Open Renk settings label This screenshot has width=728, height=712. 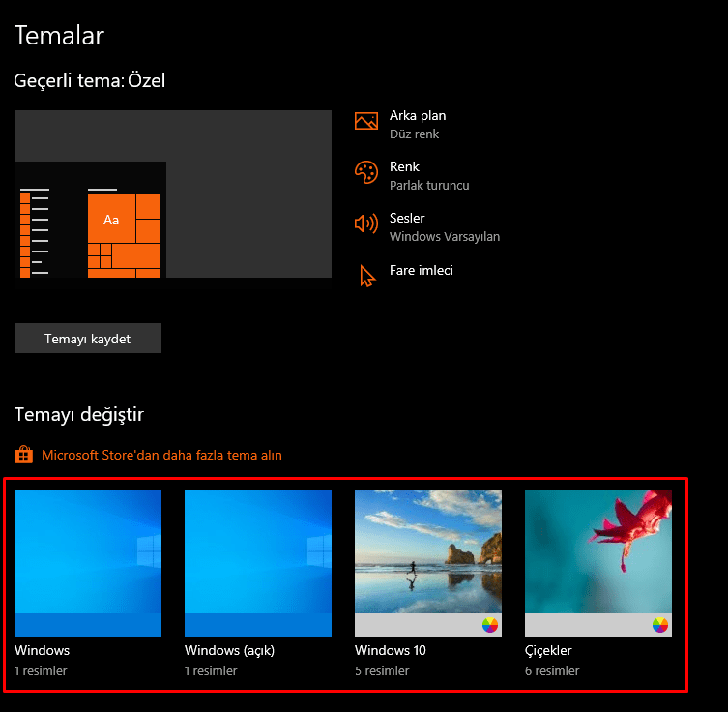404,166
